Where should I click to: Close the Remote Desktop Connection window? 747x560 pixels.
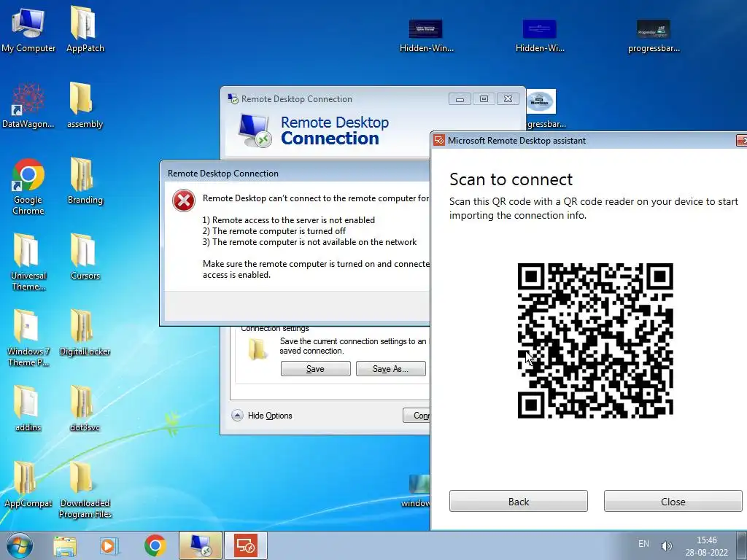[x=508, y=99]
